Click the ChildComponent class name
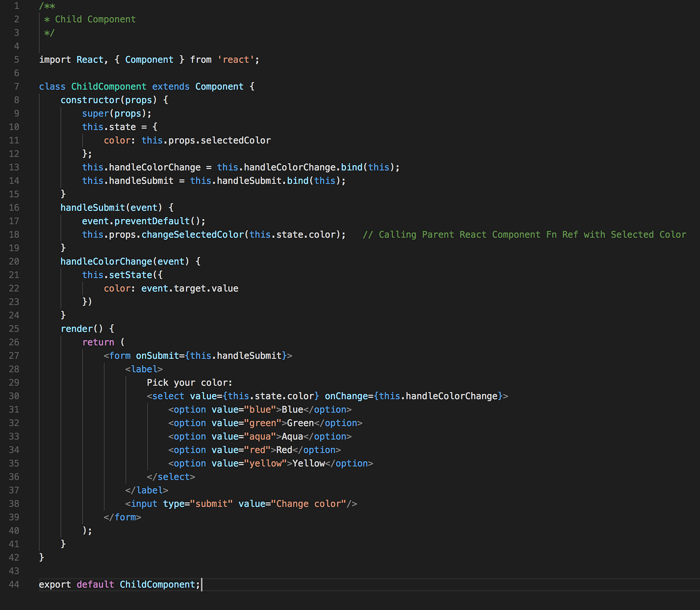 (108, 86)
